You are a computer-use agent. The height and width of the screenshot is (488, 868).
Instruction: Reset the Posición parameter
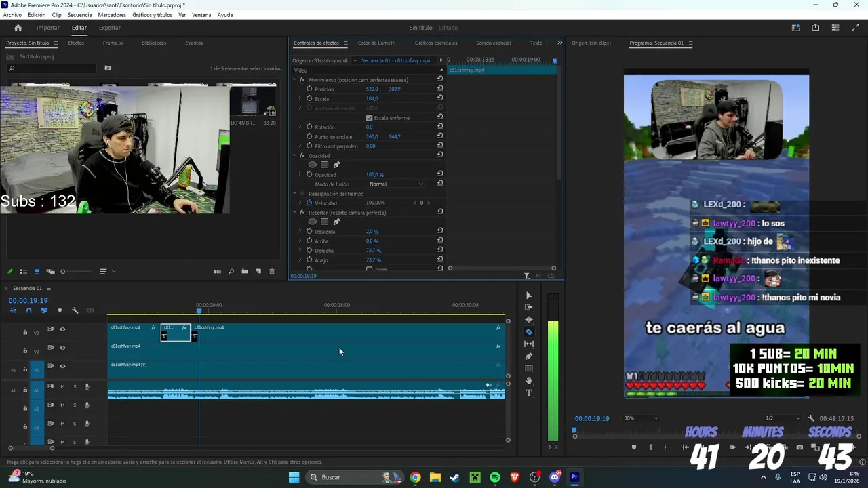coord(440,89)
